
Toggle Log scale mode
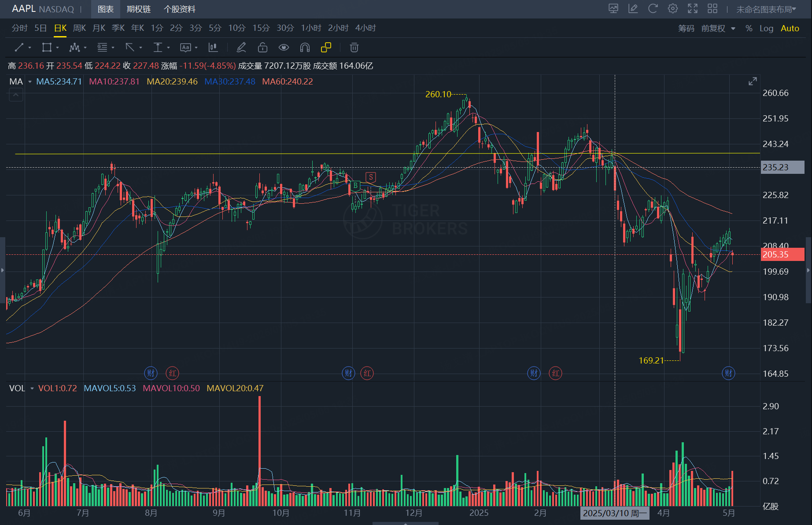click(x=766, y=28)
